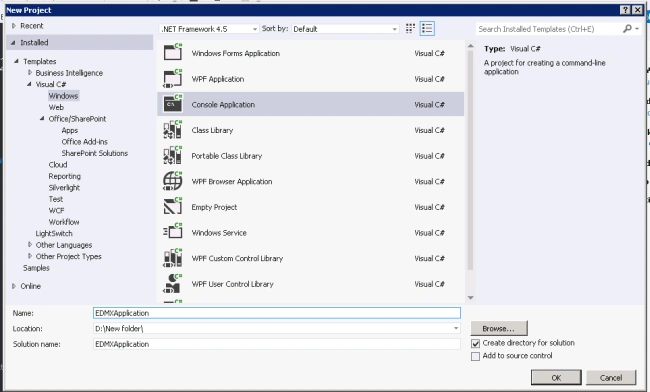Select Office Add-ins tree item
650x392 pixels.
84,142
